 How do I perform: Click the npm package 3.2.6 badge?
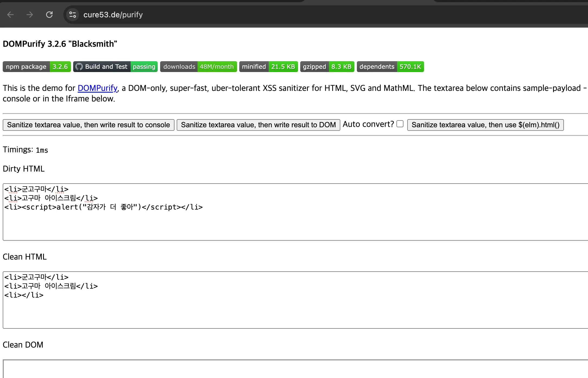(37, 67)
